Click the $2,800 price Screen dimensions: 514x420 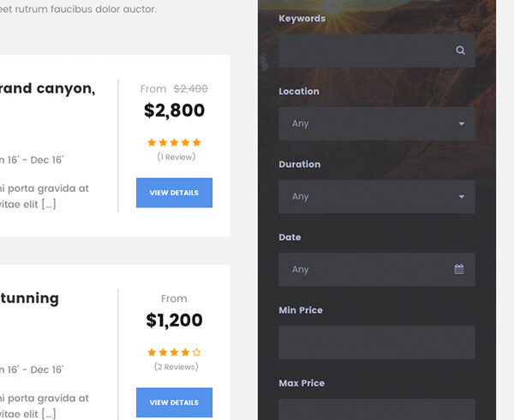[x=174, y=111]
